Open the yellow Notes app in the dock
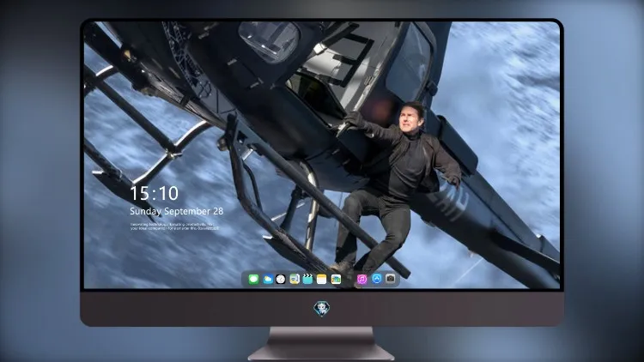The height and width of the screenshot is (362, 644). point(322,280)
